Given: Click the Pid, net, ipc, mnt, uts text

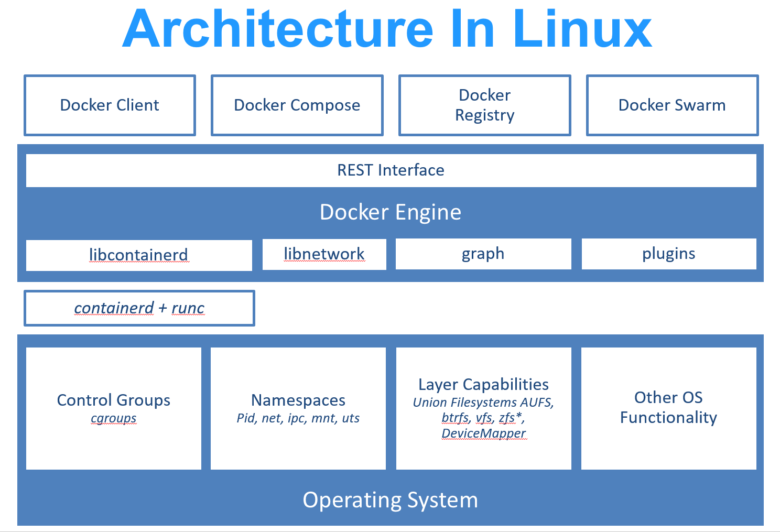Looking at the screenshot, I should tap(297, 418).
